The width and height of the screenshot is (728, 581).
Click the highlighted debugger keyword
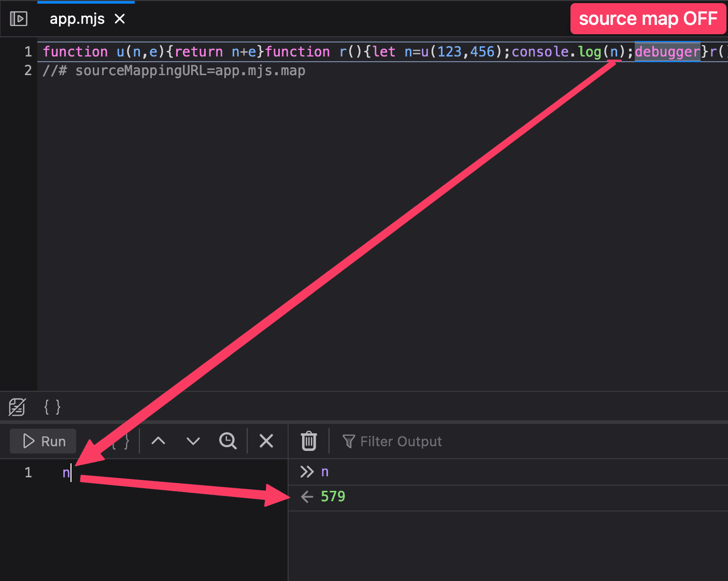pos(667,51)
